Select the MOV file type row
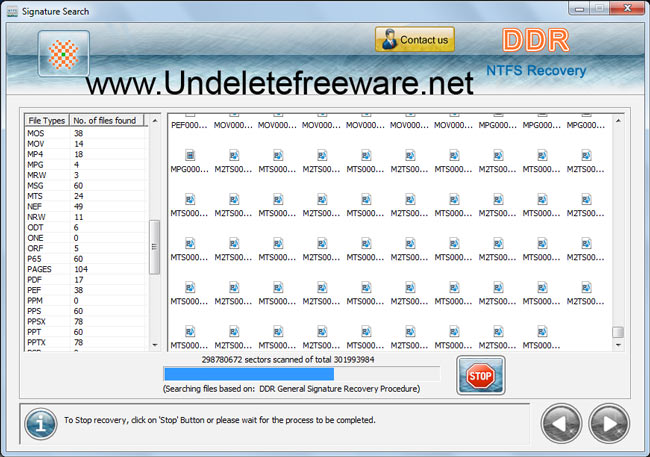This screenshot has width=650, height=457. 86,144
